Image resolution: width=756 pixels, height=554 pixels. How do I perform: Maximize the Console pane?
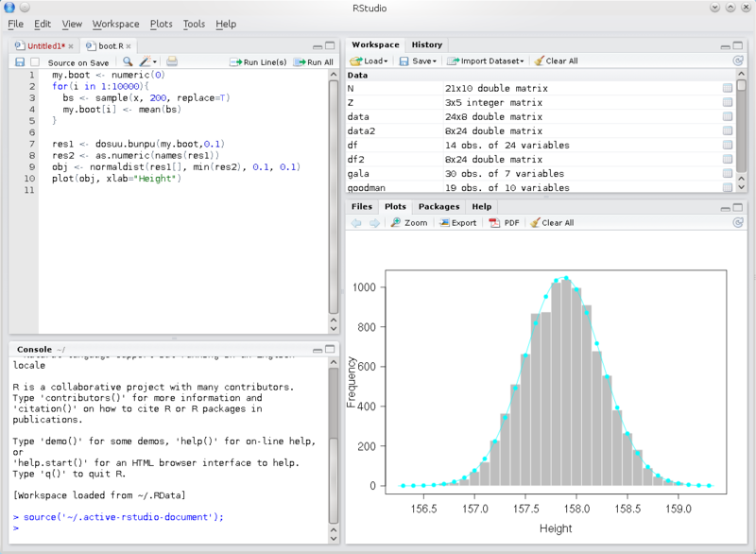tap(330, 349)
